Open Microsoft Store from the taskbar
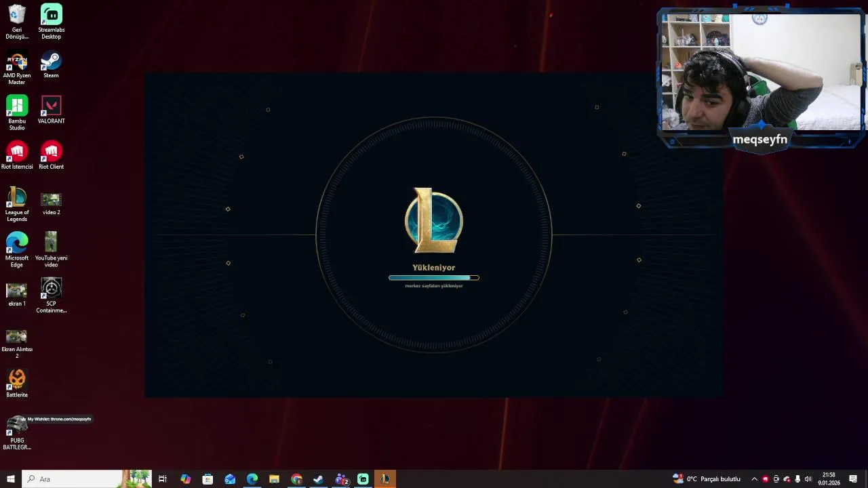The image size is (868, 488). point(208,479)
